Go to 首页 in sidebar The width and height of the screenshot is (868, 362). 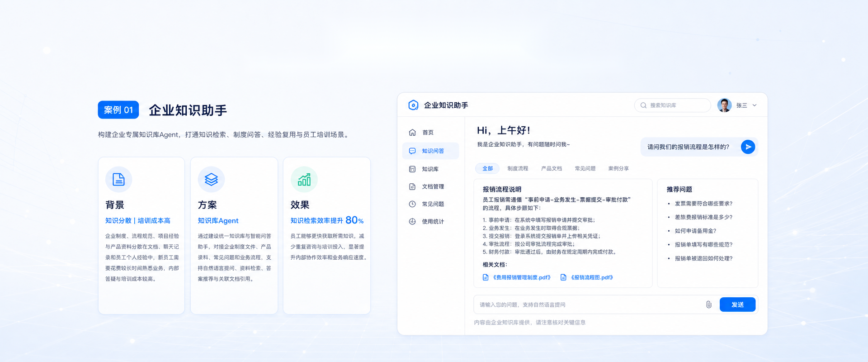pyautogui.click(x=430, y=133)
